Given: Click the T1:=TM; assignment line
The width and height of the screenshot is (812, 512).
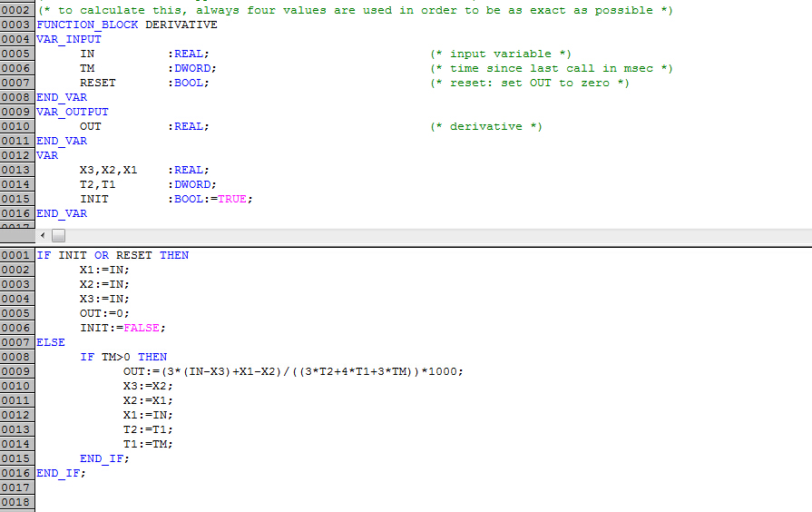Looking at the screenshot, I should 148,444.
